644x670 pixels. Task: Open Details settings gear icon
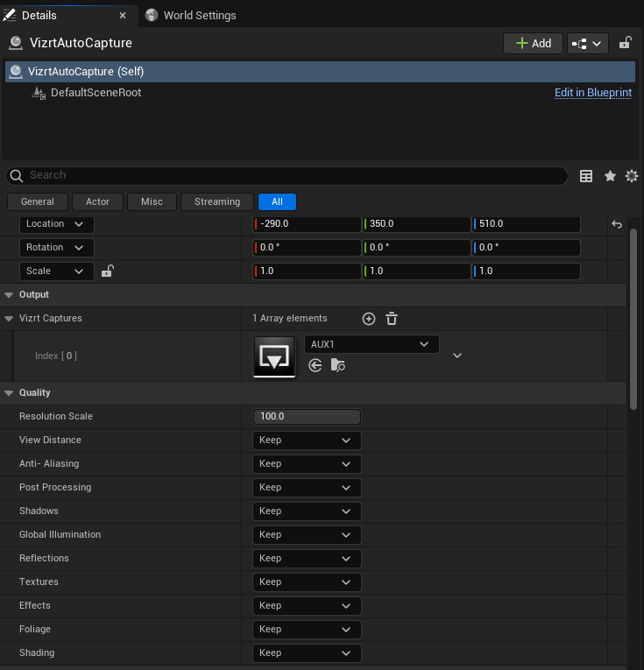(x=632, y=176)
